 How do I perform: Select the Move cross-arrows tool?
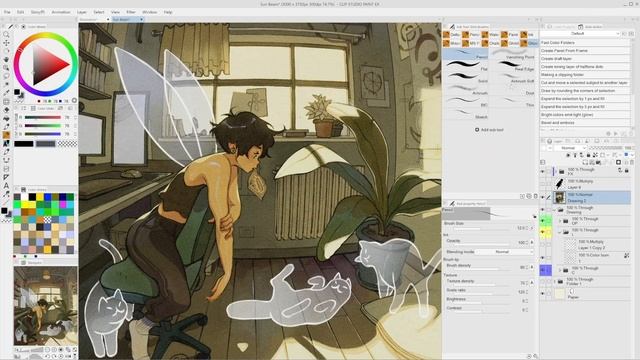point(6,43)
